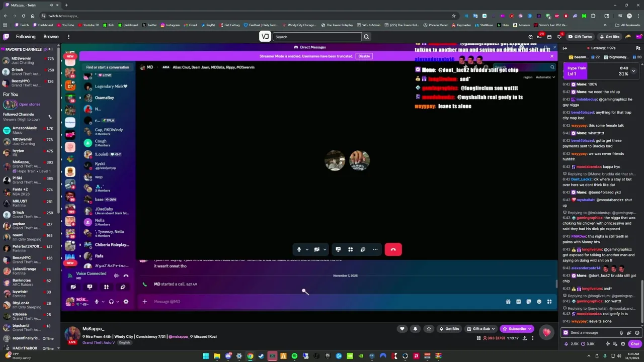Open stream options three-dot menu
Image resolution: width=644 pixels, height=362 pixels.
pyautogui.click(x=533, y=338)
